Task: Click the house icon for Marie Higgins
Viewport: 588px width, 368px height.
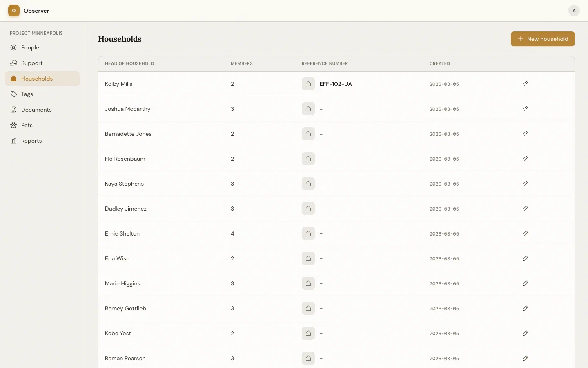Action: (x=308, y=283)
